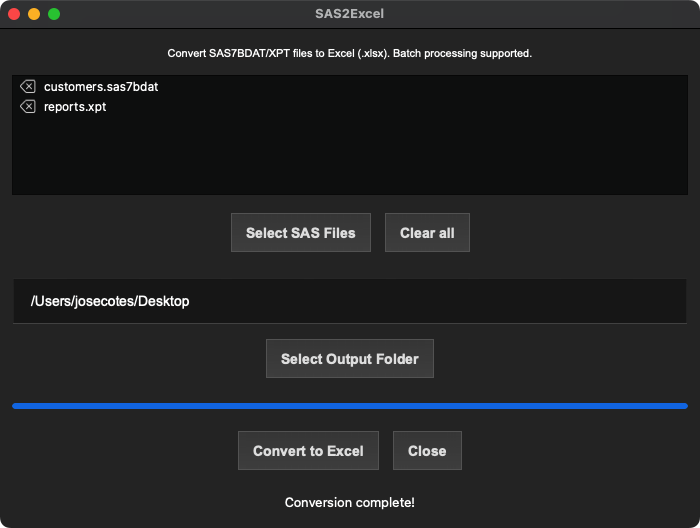Maximize the window with green button
Viewport: 700px width, 528px height.
(54, 14)
